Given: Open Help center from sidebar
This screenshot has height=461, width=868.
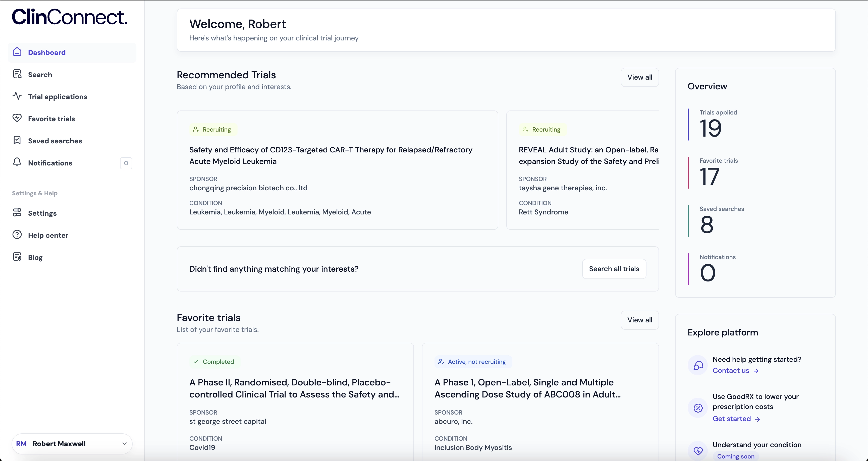Looking at the screenshot, I should [72, 235].
